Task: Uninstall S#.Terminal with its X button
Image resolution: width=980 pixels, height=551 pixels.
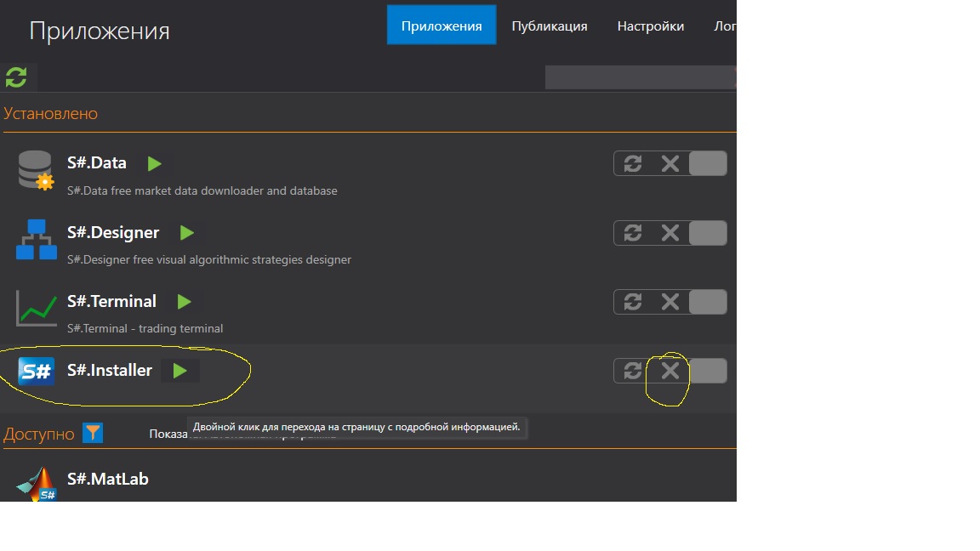Action: click(x=670, y=302)
